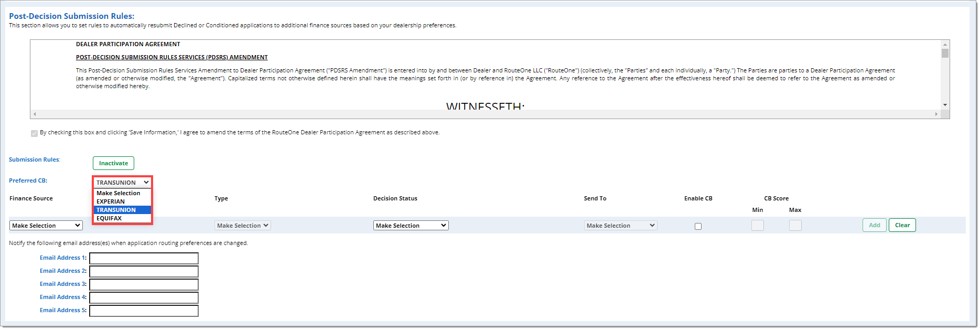
Task: Open the Decision Status dropdown
Action: tap(411, 226)
